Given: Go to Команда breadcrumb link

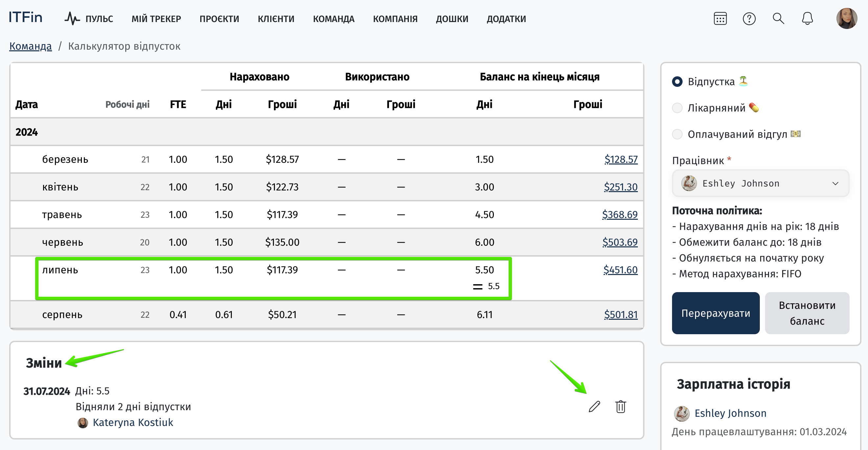Looking at the screenshot, I should pyautogui.click(x=31, y=46).
